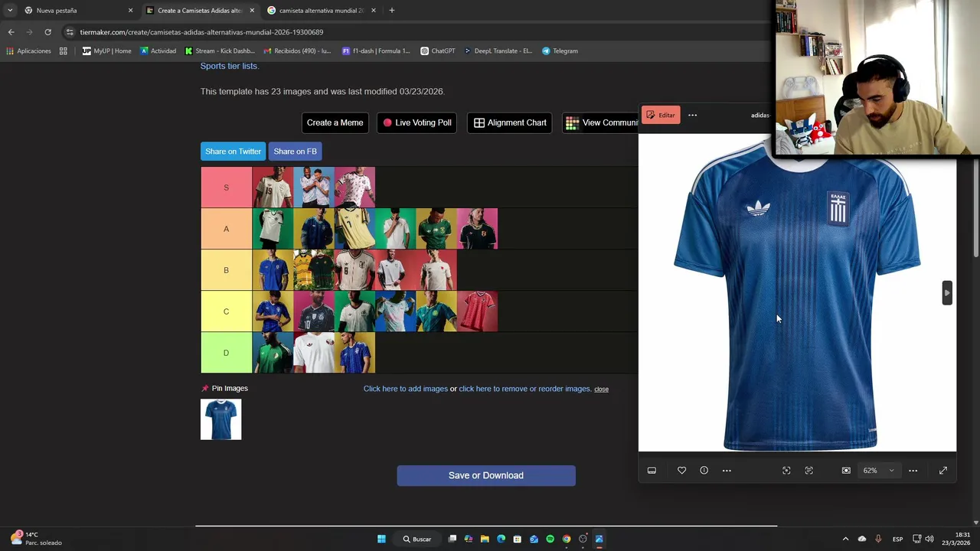The width and height of the screenshot is (980, 551).
Task: Switch to camiseta alternativa mundial tab
Action: (321, 11)
